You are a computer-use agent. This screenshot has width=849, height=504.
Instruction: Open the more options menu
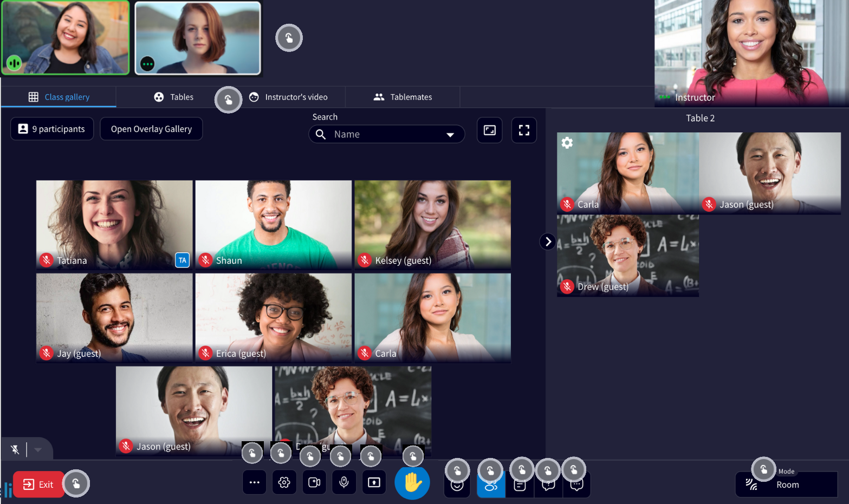pos(254,482)
